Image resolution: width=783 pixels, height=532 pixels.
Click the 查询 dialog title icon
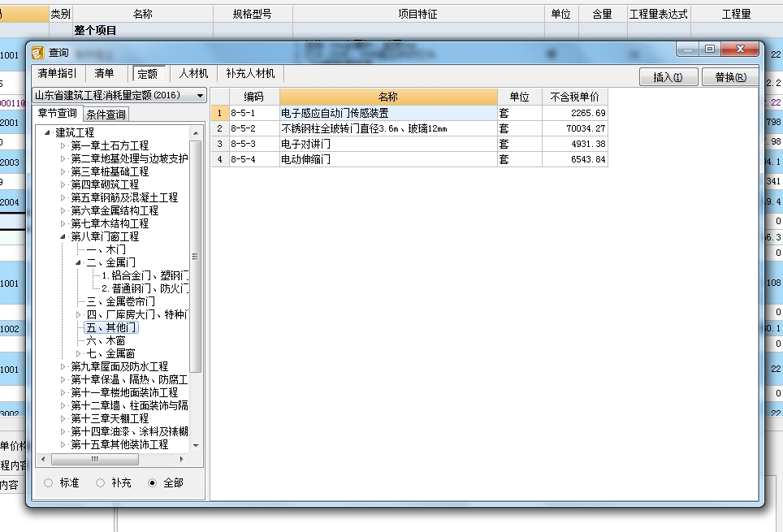[x=37, y=53]
